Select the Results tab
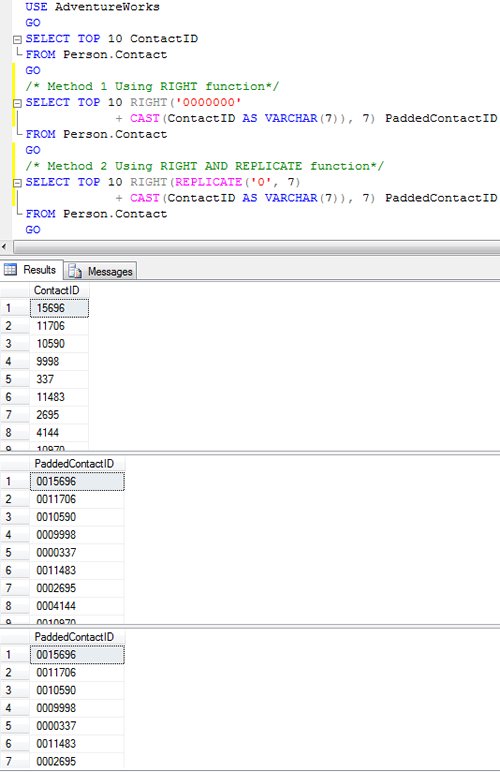The width and height of the screenshot is (500, 772). point(31,270)
